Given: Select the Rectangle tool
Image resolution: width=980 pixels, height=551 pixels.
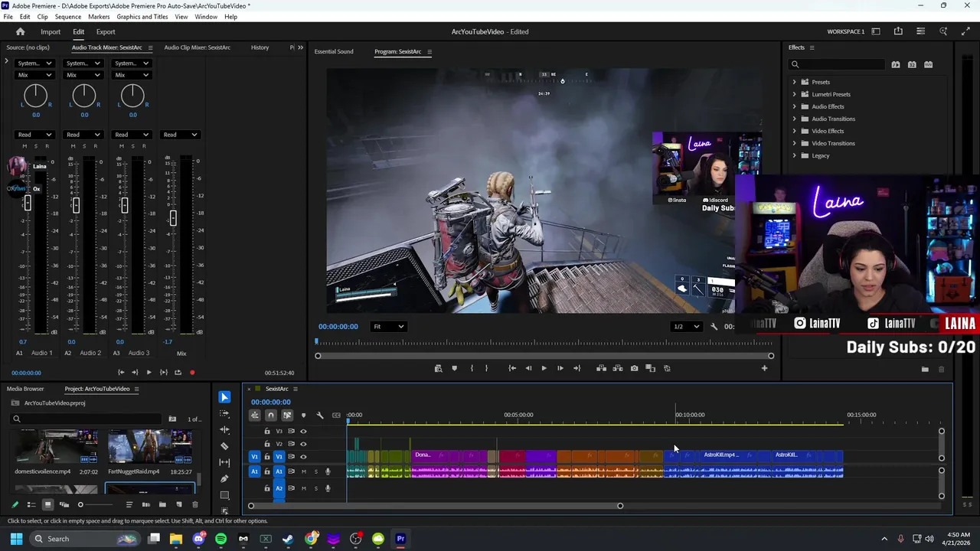Looking at the screenshot, I should click(224, 495).
